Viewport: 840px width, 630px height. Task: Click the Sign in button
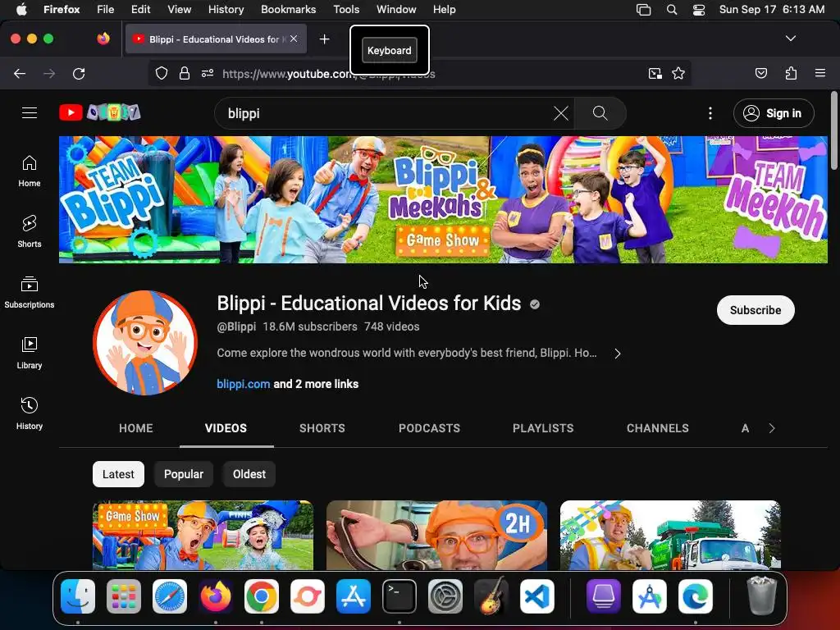point(774,113)
